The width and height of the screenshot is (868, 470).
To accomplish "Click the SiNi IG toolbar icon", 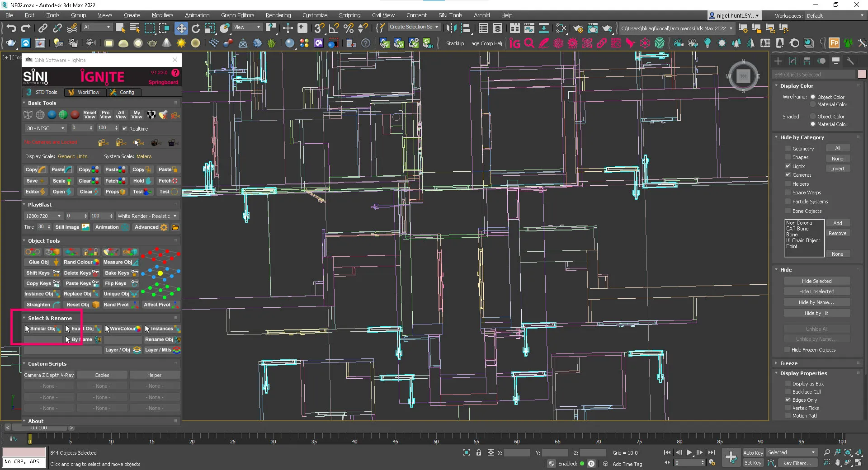I will (514, 43).
